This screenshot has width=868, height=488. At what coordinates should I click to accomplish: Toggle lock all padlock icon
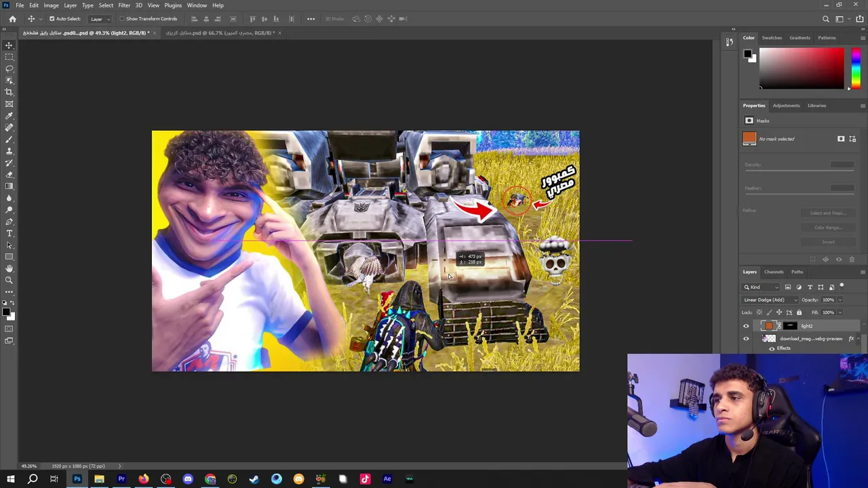click(799, 312)
